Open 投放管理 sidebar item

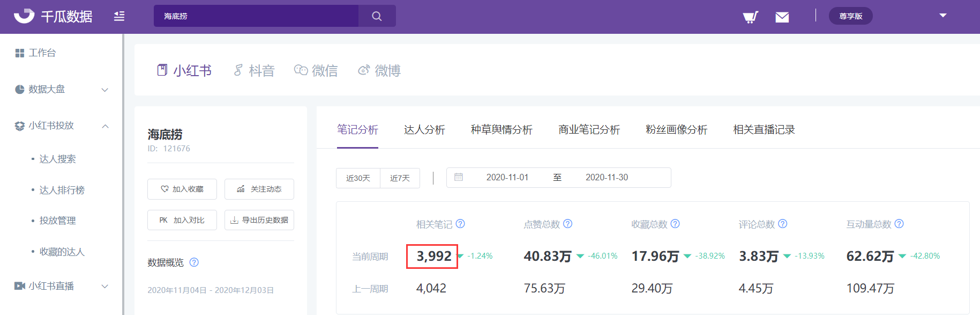click(x=57, y=221)
